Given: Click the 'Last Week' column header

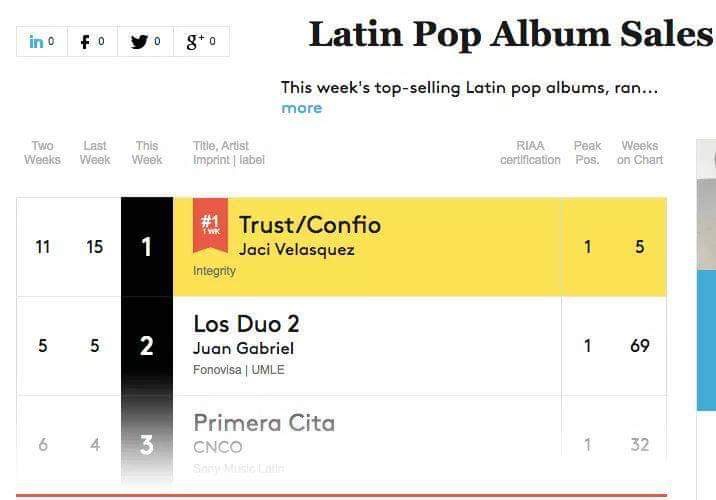Looking at the screenshot, I should pos(95,153).
